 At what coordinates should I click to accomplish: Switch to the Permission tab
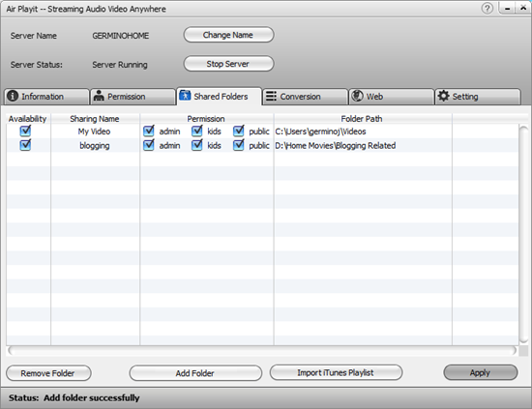click(x=133, y=97)
